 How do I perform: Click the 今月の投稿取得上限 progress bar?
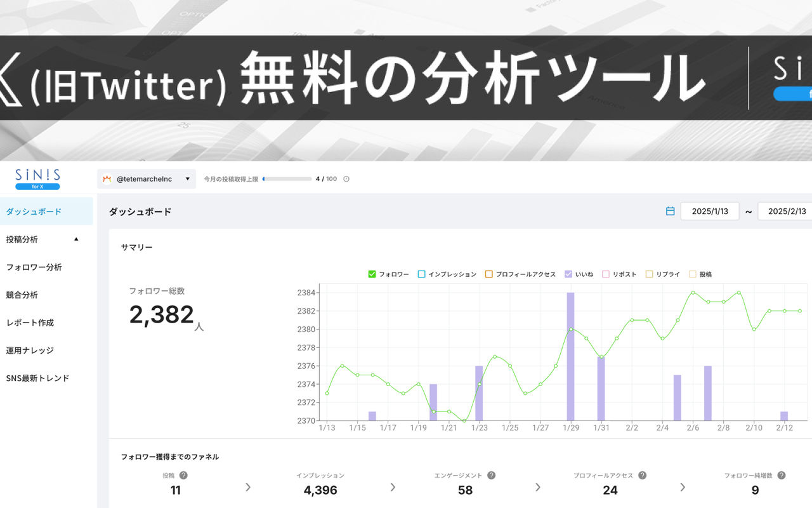(287, 179)
